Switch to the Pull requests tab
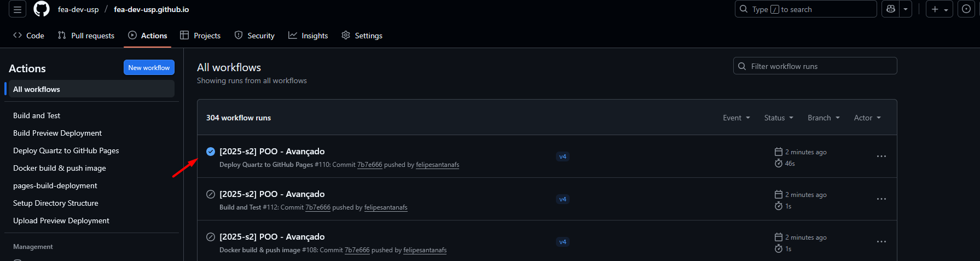The width and height of the screenshot is (980, 261). point(86,36)
